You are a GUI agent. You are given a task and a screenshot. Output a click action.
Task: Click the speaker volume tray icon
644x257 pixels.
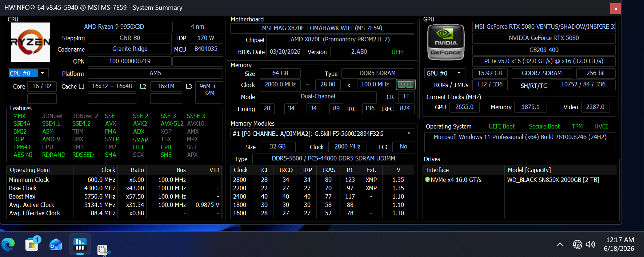point(591,244)
